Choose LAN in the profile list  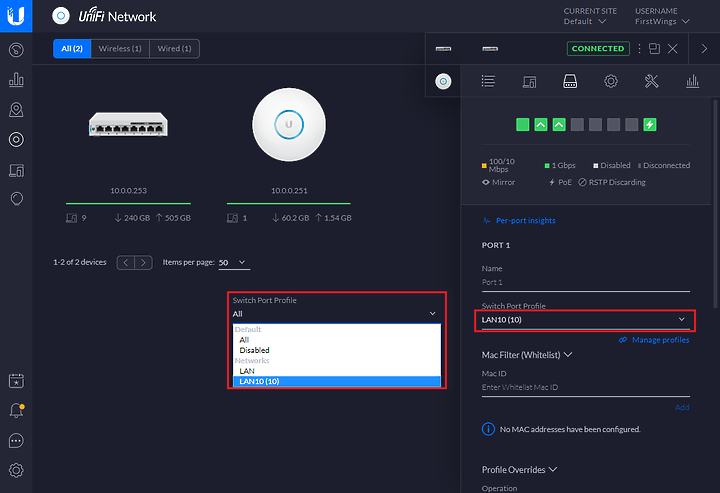pyautogui.click(x=247, y=371)
